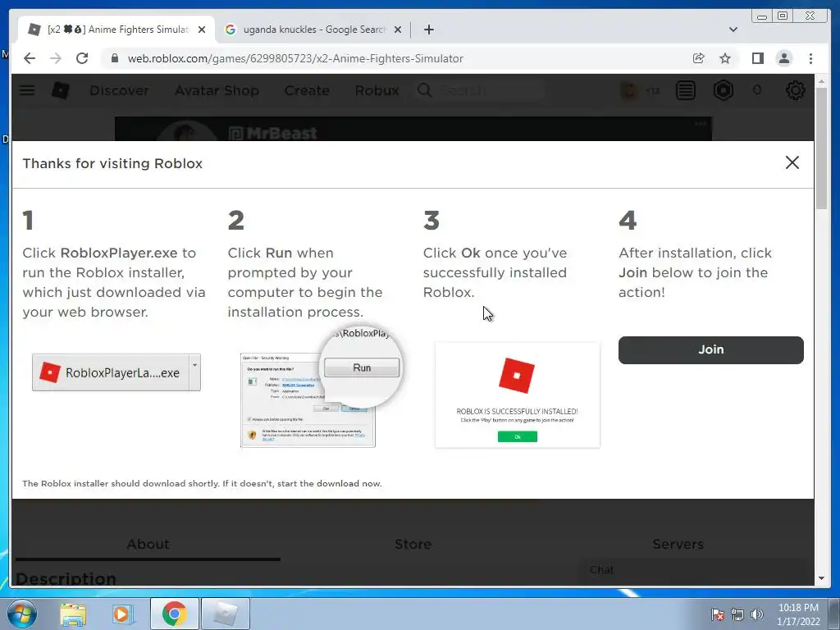Open the Discover menu item
The width and height of the screenshot is (840, 630).
119,90
